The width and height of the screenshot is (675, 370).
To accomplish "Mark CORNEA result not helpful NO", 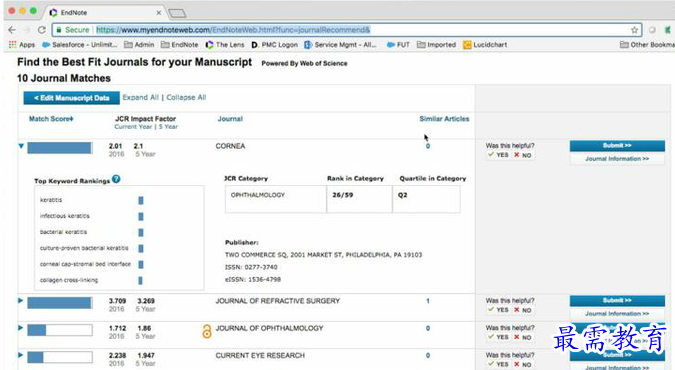I will 523,155.
